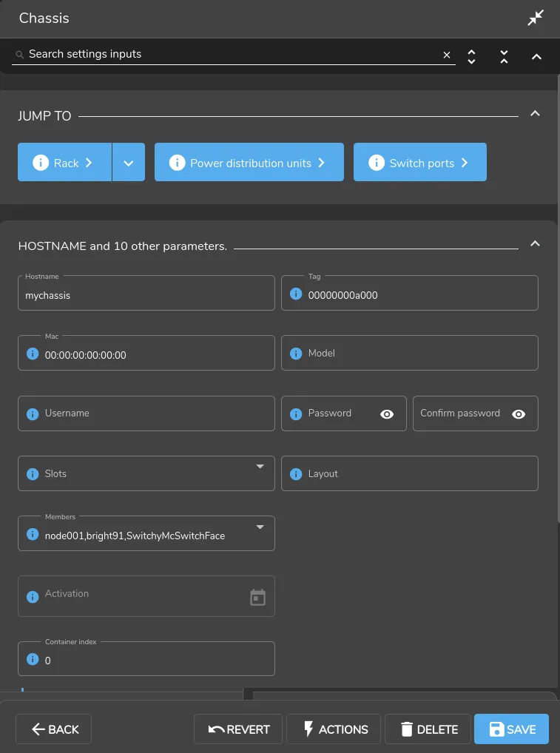This screenshot has height=753, width=560.
Task: Click the info icon on Rack button
Action: pyautogui.click(x=41, y=162)
